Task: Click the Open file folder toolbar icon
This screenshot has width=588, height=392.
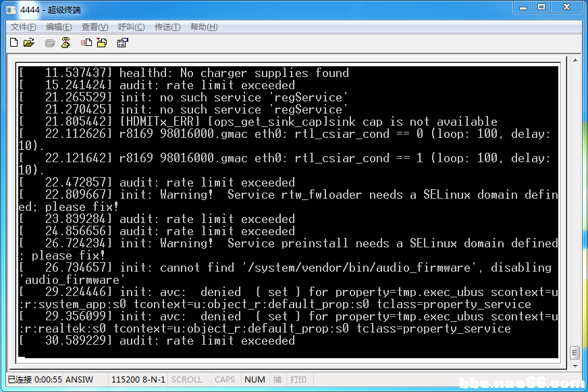Action: click(x=29, y=43)
